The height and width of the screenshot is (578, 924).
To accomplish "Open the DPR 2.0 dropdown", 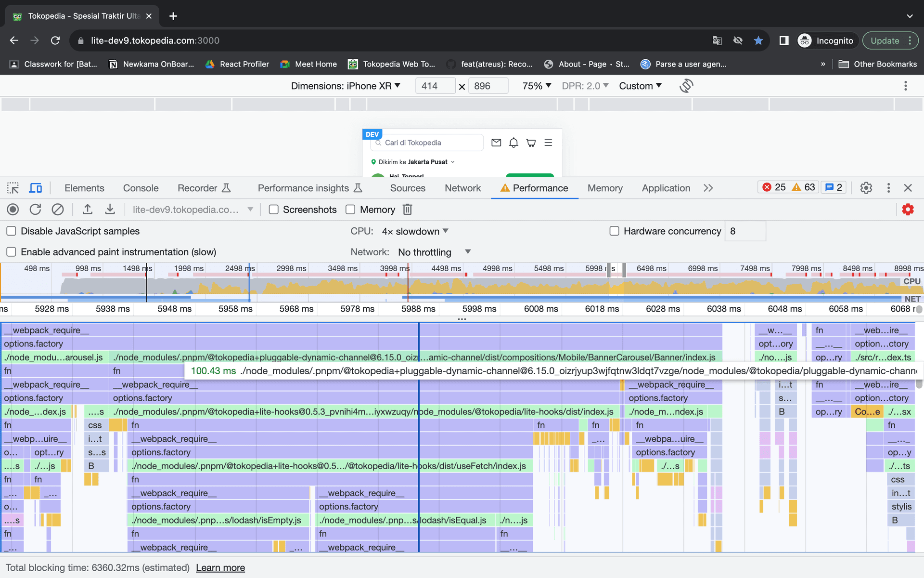I will (x=585, y=86).
